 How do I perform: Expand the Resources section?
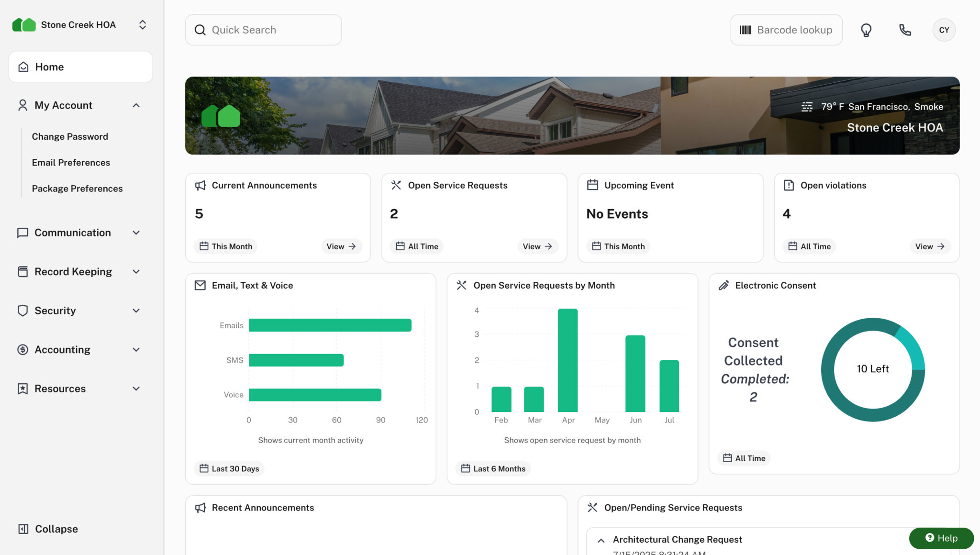(136, 388)
